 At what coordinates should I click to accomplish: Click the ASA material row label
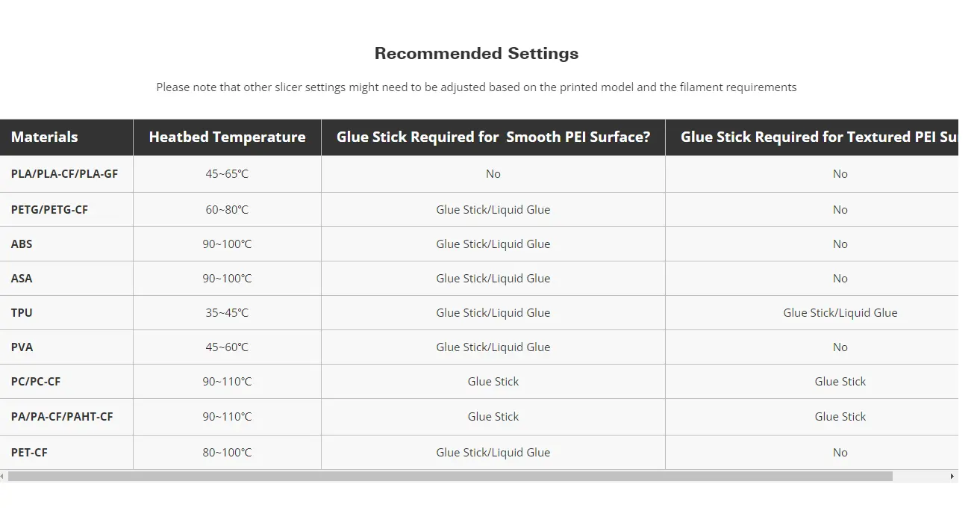click(22, 279)
